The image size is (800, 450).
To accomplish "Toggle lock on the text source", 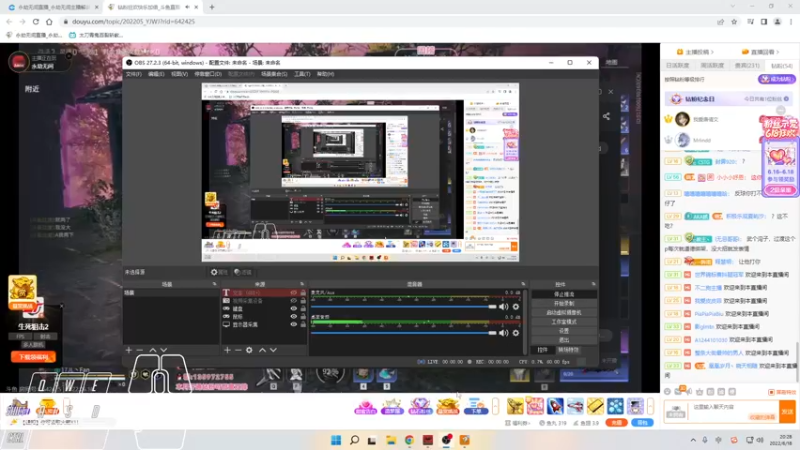I will pyautogui.click(x=303, y=293).
